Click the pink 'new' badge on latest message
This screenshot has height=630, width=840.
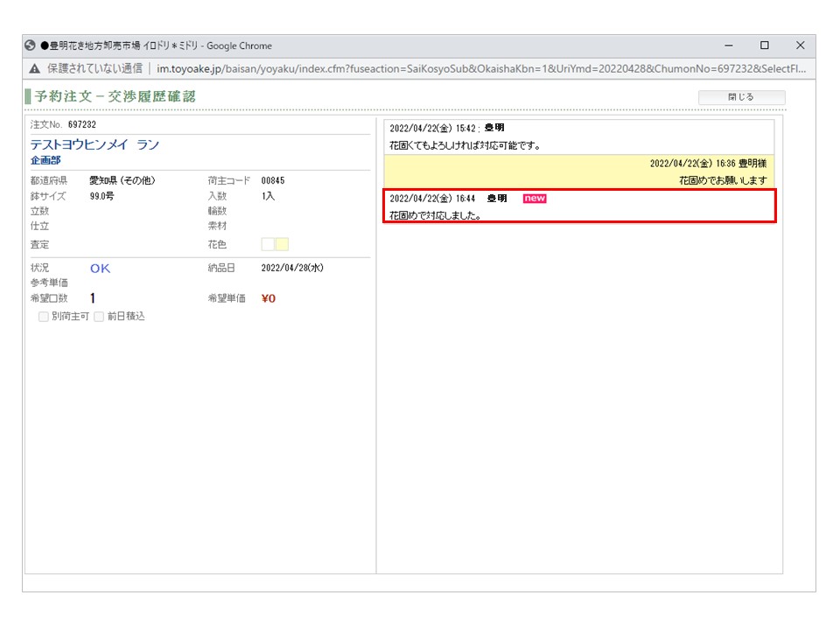point(534,199)
